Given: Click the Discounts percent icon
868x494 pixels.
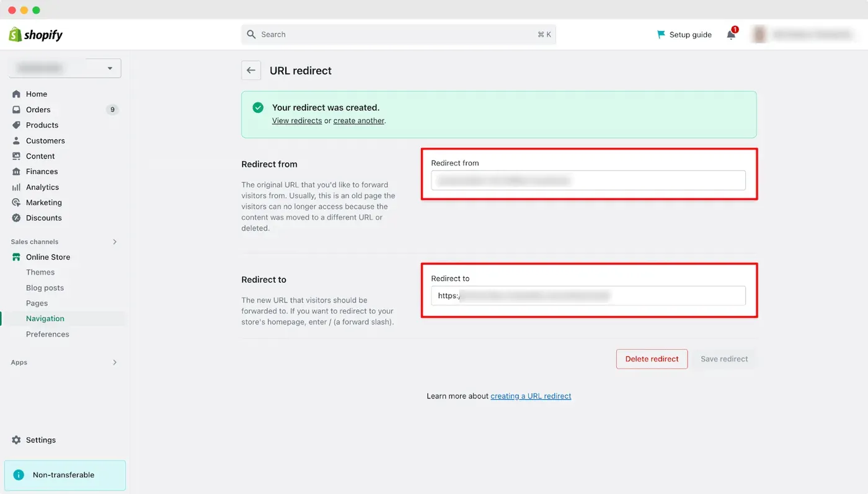Looking at the screenshot, I should 16,218.
